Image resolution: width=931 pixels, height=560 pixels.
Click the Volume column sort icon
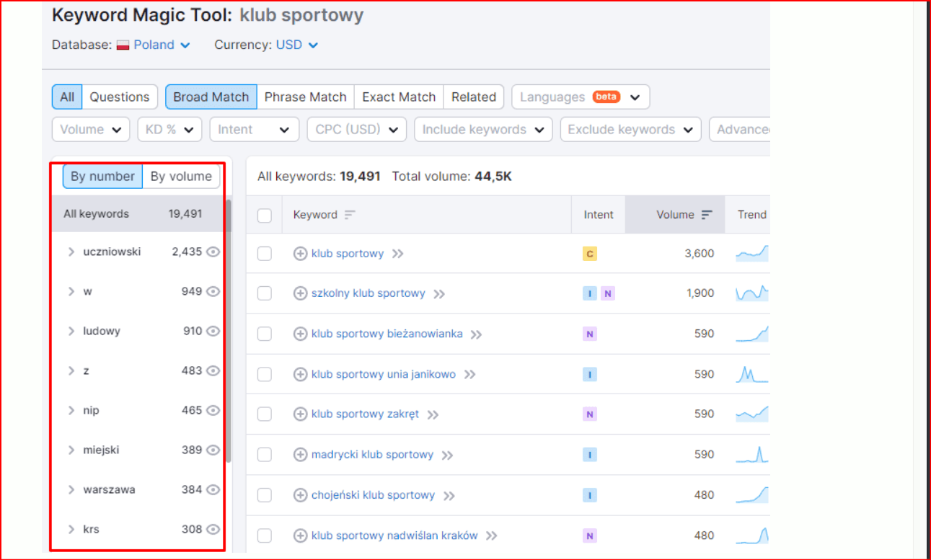[707, 215]
